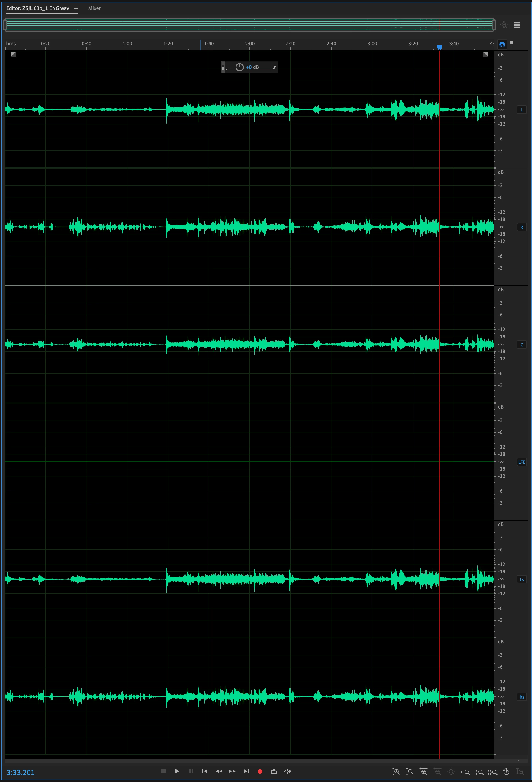Click Skip Selection icon in transport

point(287,771)
